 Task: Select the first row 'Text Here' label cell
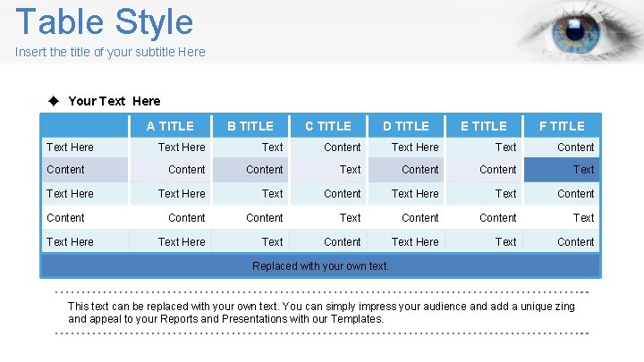coord(85,147)
